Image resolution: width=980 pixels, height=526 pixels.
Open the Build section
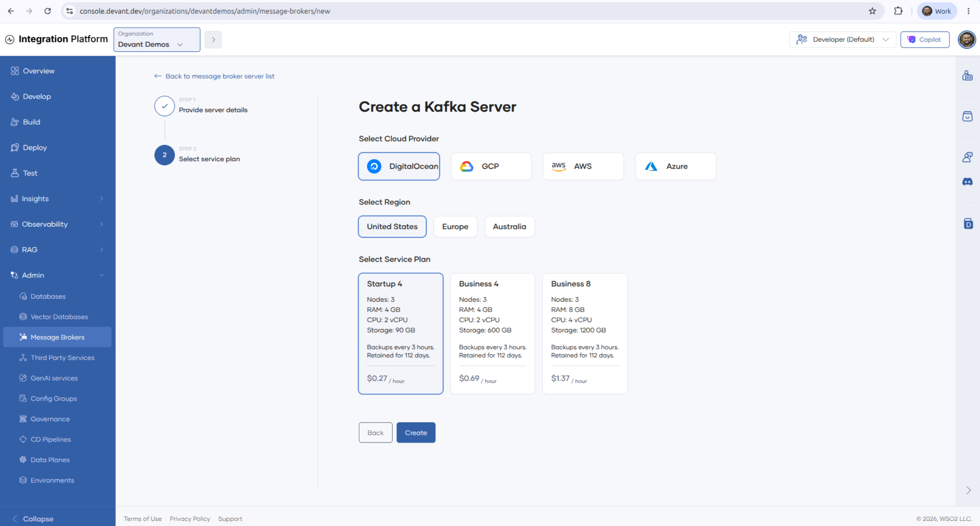click(x=58, y=122)
